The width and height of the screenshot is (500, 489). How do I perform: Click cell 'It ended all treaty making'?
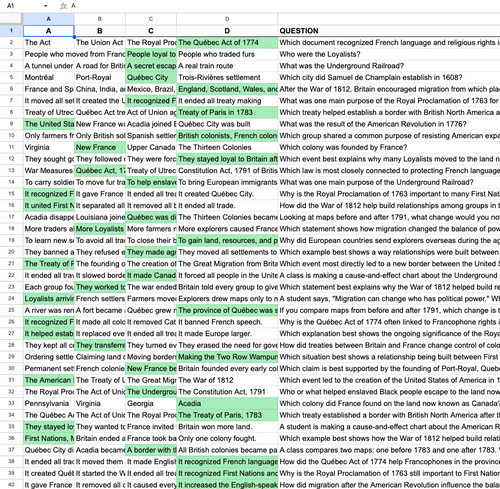click(227, 101)
